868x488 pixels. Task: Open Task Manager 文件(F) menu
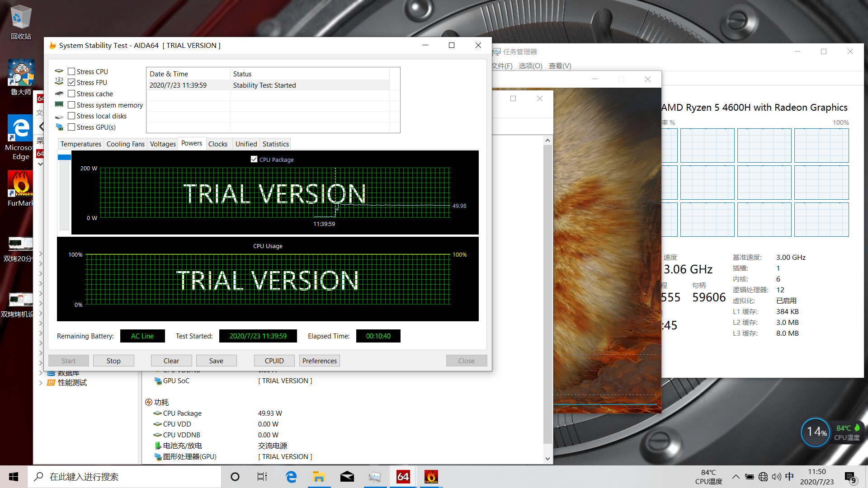[502, 66]
